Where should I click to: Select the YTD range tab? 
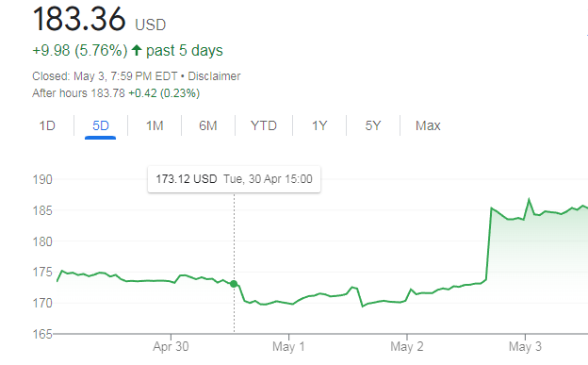coord(264,125)
